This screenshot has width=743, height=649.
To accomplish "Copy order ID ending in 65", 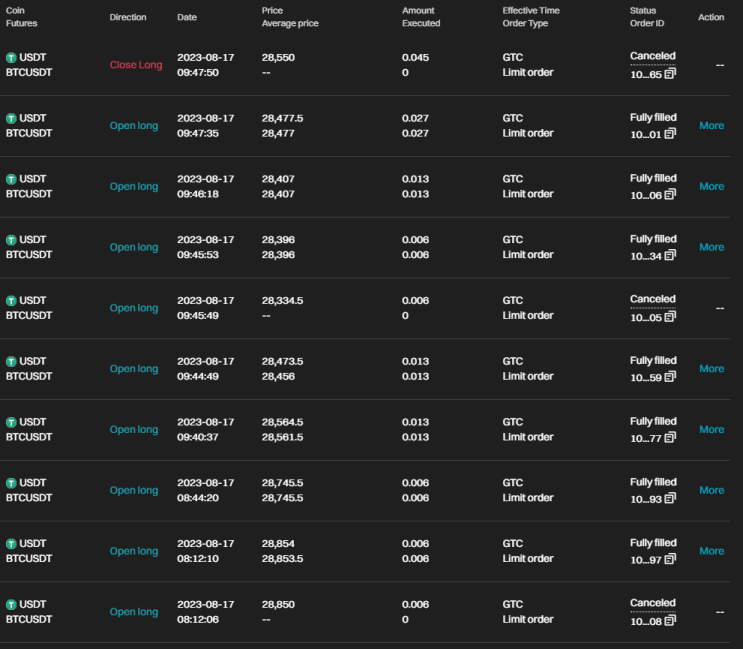I will (x=670, y=74).
